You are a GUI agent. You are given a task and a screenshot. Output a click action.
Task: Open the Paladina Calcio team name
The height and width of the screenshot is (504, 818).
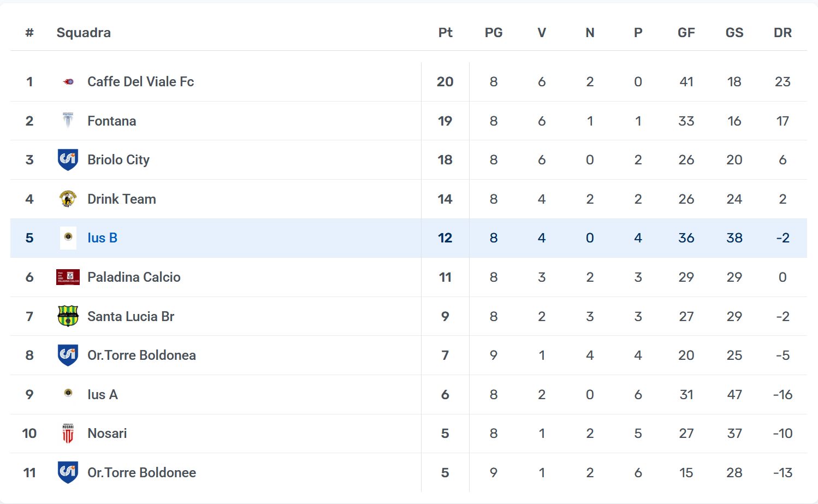click(x=134, y=277)
